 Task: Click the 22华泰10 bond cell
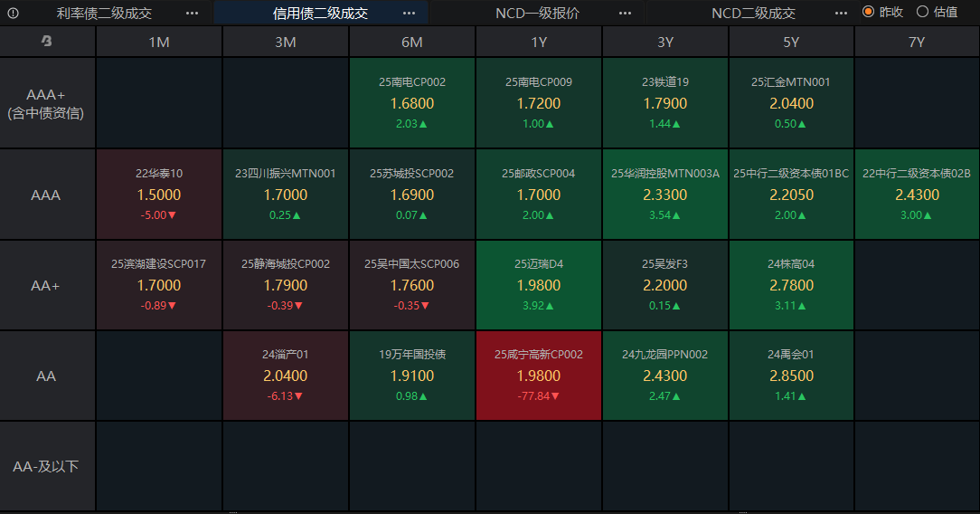[x=159, y=194]
